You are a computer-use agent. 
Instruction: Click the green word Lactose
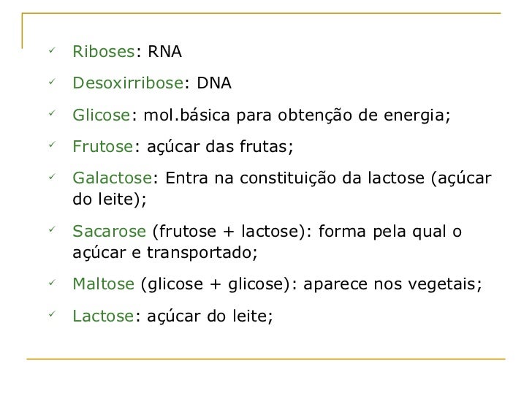point(103,316)
